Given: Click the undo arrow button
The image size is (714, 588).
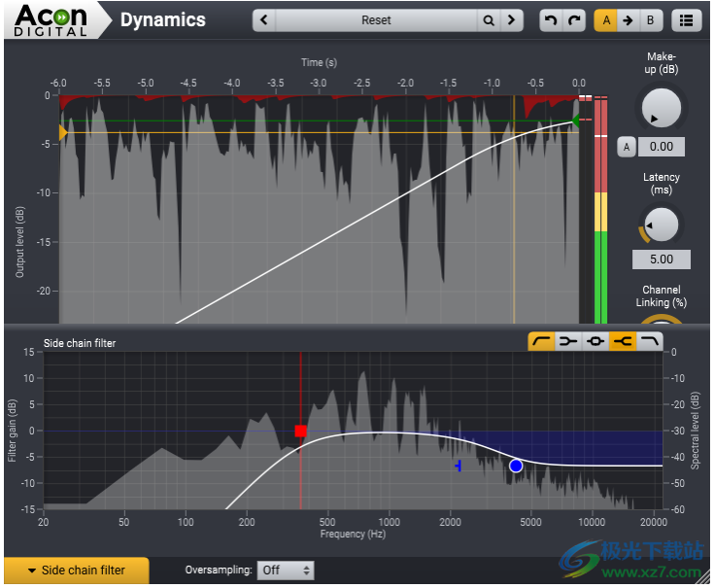Looking at the screenshot, I should tap(551, 20).
